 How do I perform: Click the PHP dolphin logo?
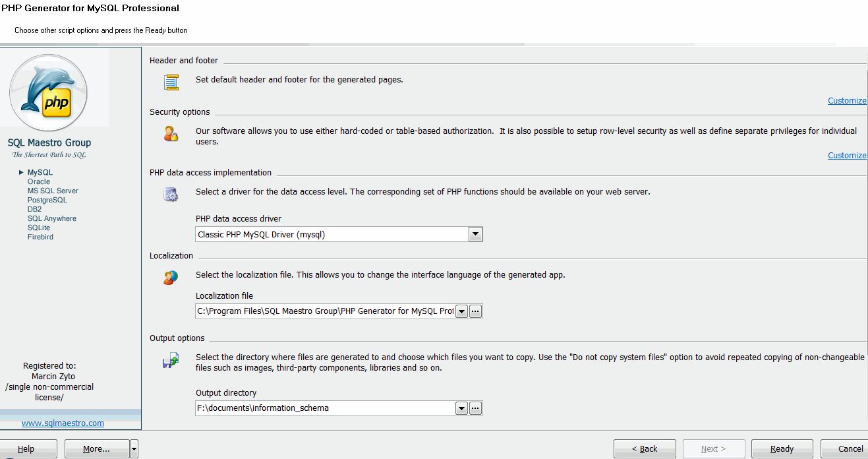point(48,93)
